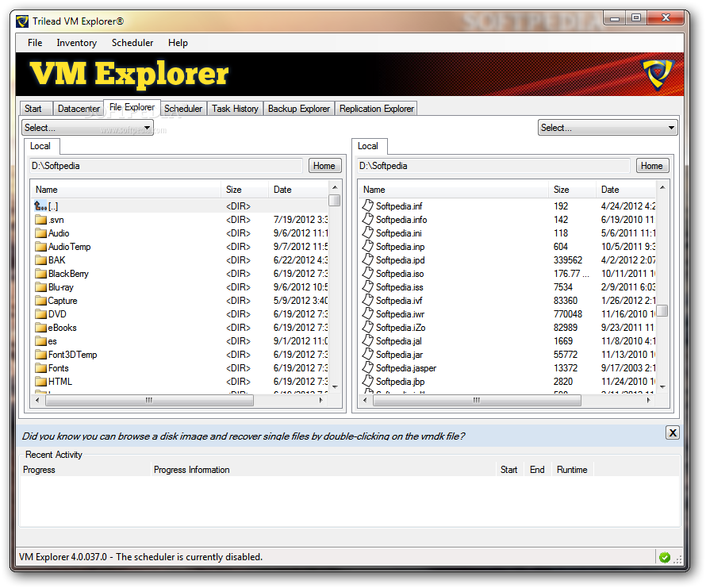Click Home button in right pane

(652, 166)
